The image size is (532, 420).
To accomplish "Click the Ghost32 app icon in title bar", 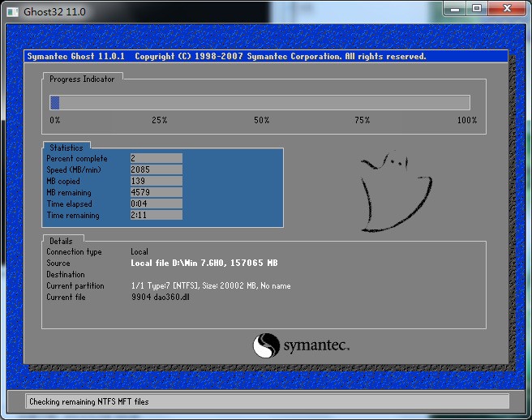I will pyautogui.click(x=13, y=11).
